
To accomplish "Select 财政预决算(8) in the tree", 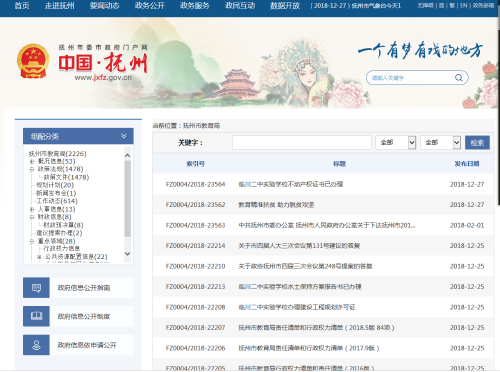I will [63, 225].
